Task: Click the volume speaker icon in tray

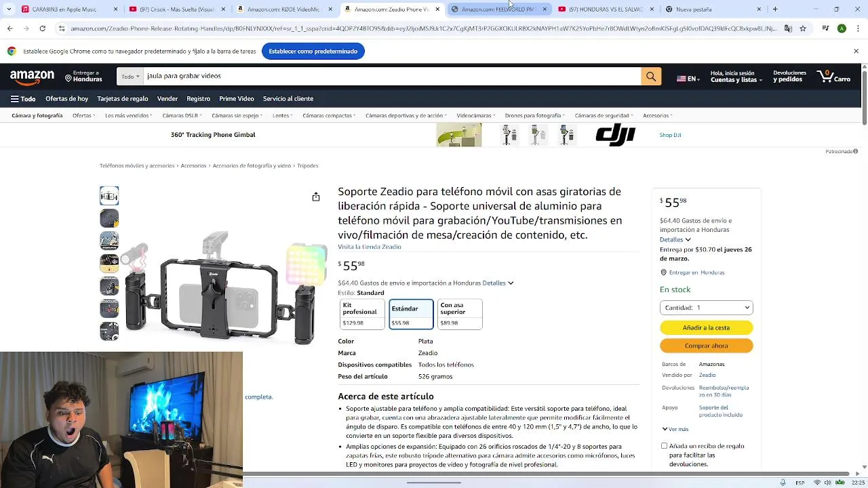Action: [828, 483]
